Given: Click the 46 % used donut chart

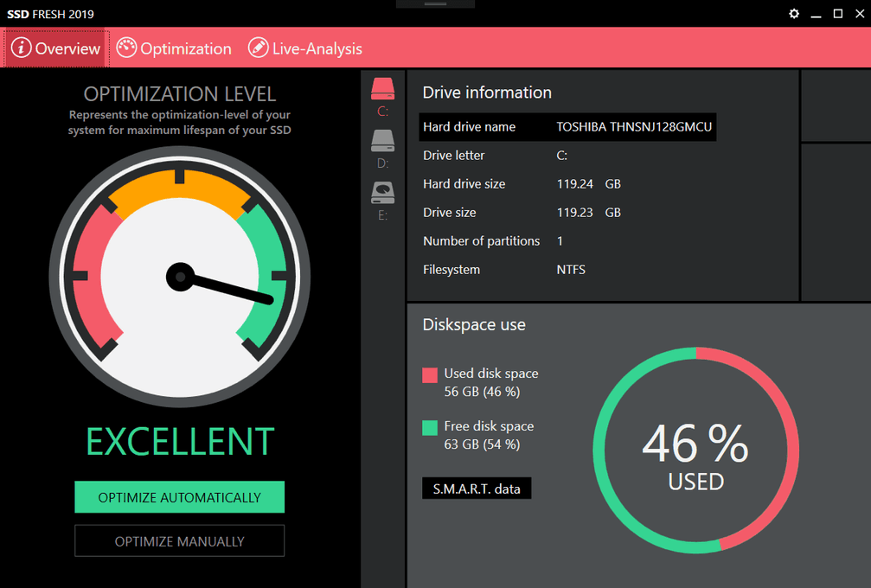Looking at the screenshot, I should 695,451.
